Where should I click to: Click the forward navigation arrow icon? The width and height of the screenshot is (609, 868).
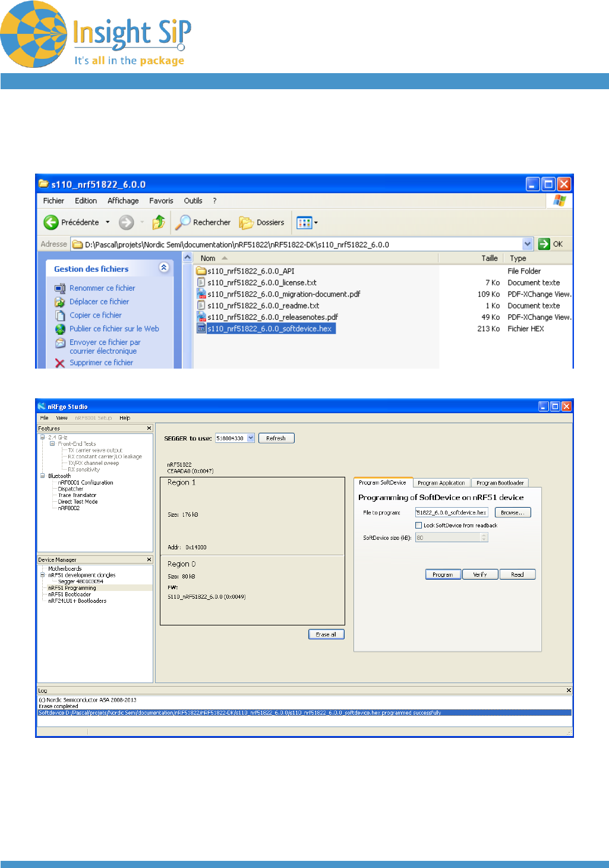coord(126,222)
